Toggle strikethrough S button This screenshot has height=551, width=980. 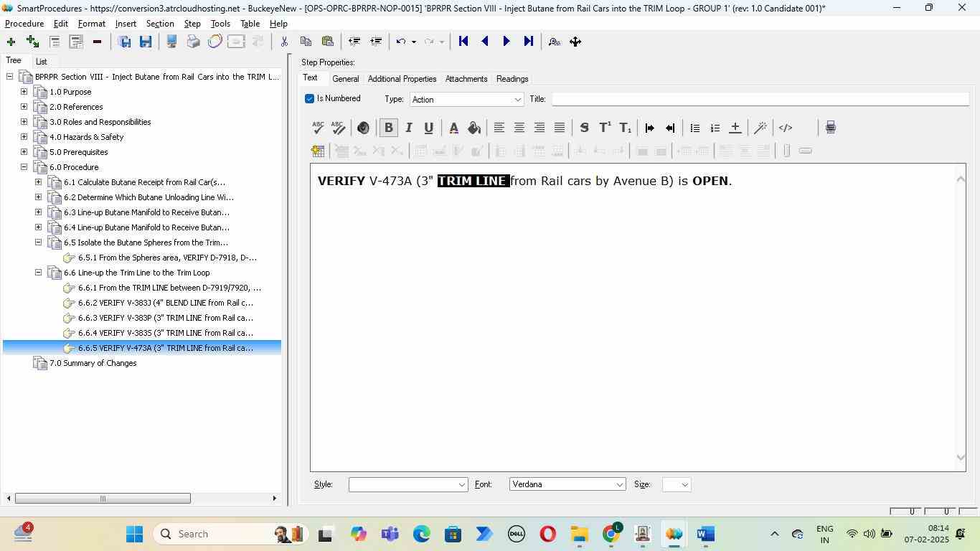[584, 128]
